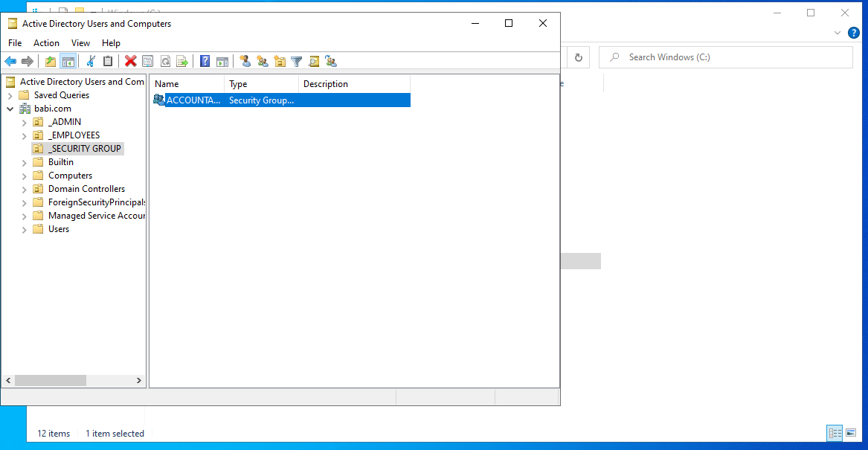
Task: Switch Explorer to details view
Action: 834,432
